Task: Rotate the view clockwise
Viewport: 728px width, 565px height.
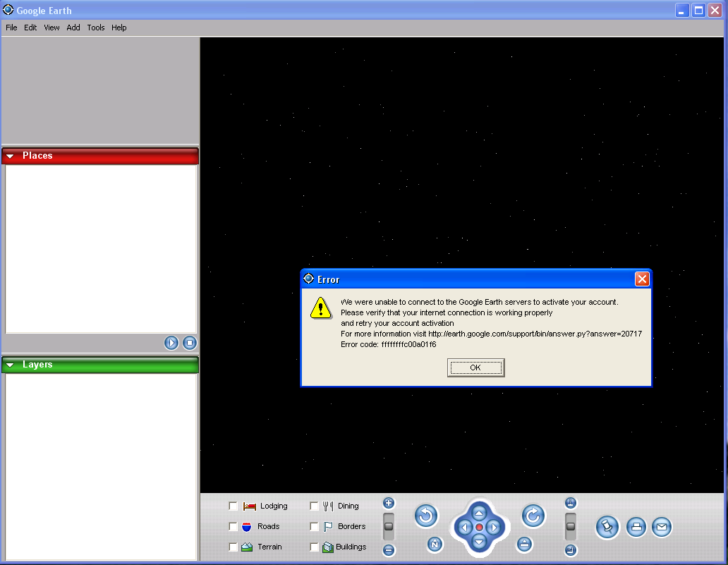Action: 533,516
